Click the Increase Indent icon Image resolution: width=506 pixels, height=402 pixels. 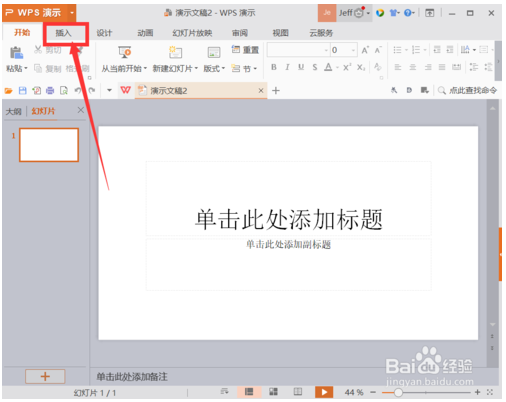click(x=450, y=50)
